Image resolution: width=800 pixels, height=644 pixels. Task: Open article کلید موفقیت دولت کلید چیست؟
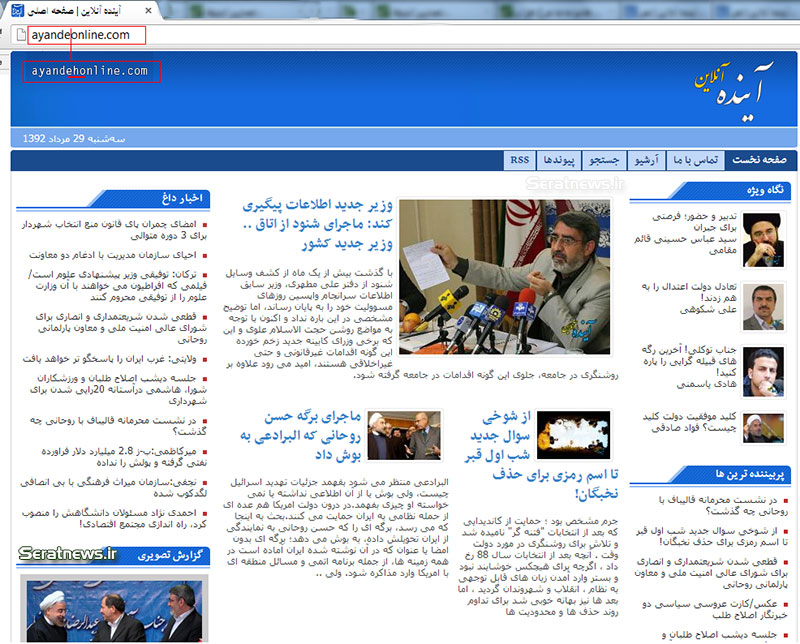click(x=689, y=423)
